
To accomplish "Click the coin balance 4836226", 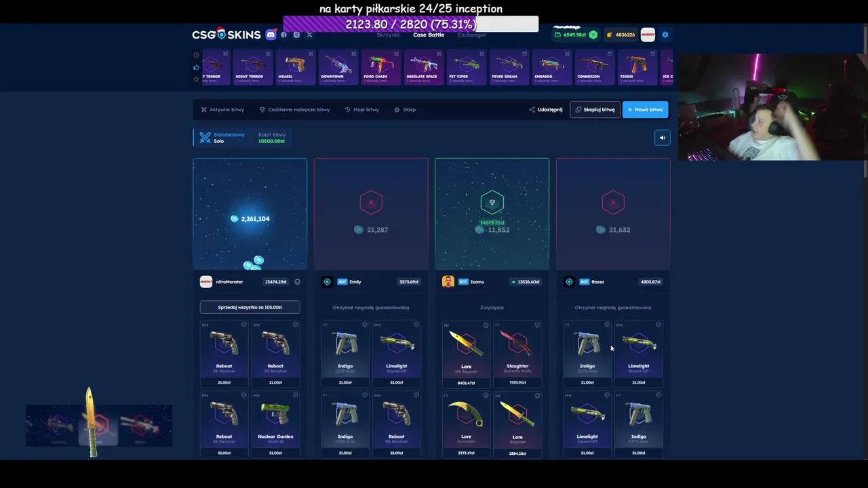I will [x=621, y=35].
